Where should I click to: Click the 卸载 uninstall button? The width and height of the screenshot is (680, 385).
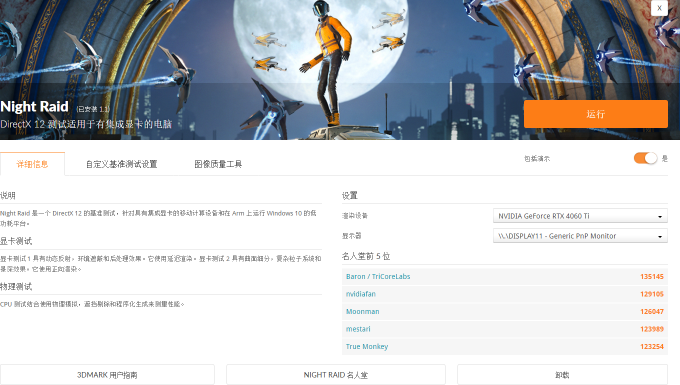pyautogui.click(x=562, y=375)
